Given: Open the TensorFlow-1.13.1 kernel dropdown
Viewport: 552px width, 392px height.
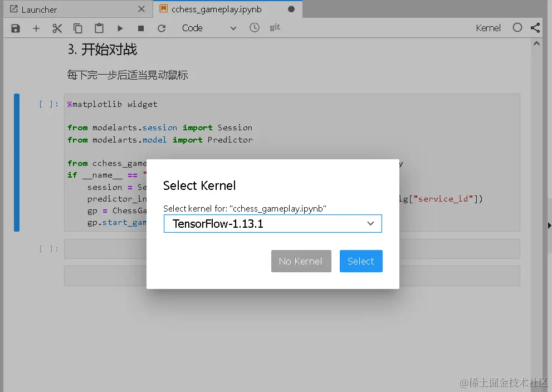Looking at the screenshot, I should 273,223.
